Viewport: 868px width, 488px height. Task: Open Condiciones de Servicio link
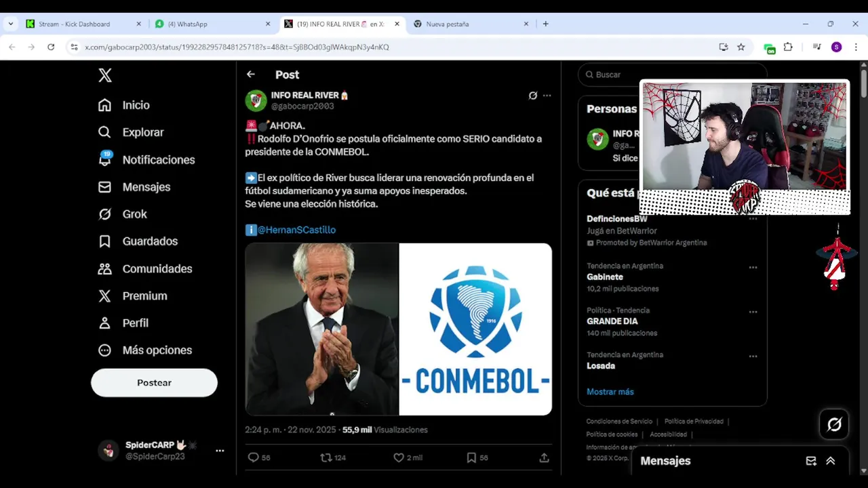click(619, 422)
